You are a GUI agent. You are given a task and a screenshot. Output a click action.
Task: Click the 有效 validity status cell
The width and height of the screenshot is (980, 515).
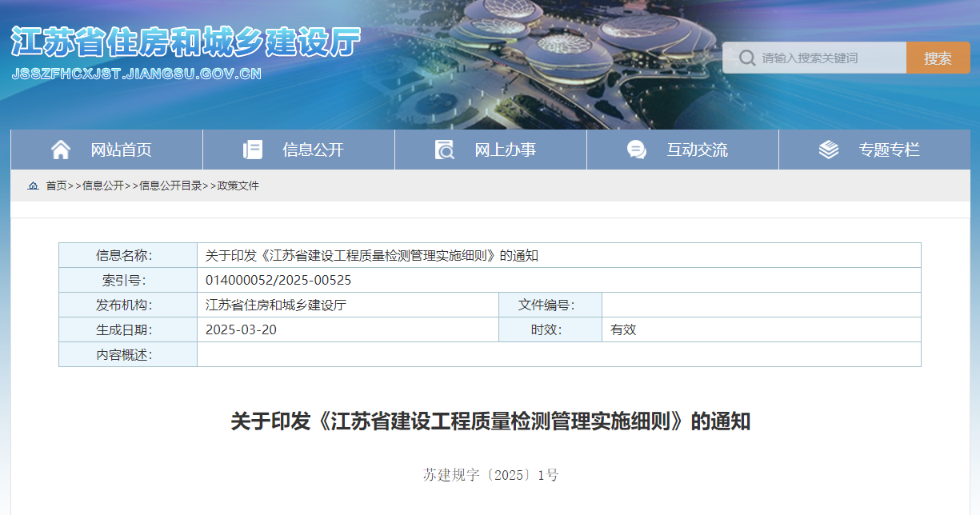(624, 329)
